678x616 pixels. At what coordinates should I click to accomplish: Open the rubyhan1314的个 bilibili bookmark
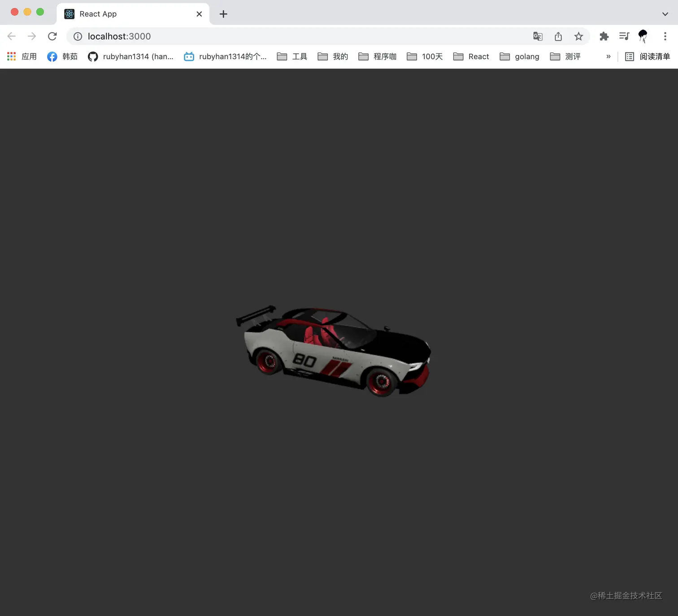point(226,56)
